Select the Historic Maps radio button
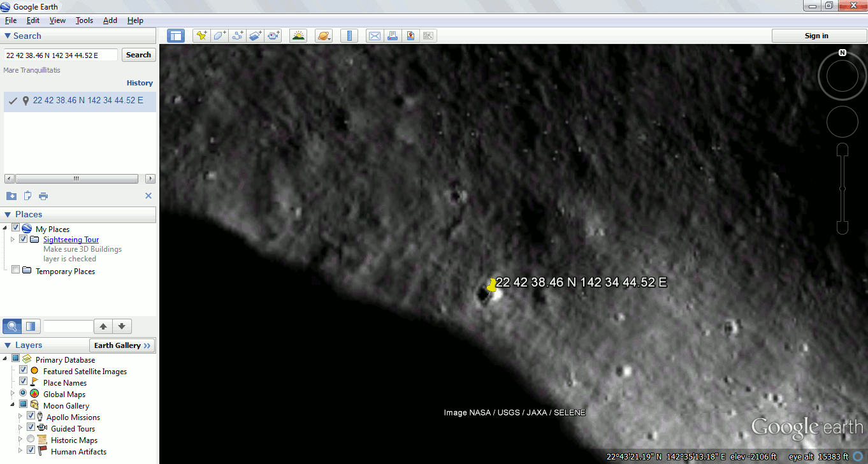The width and height of the screenshot is (868, 464). (31, 439)
